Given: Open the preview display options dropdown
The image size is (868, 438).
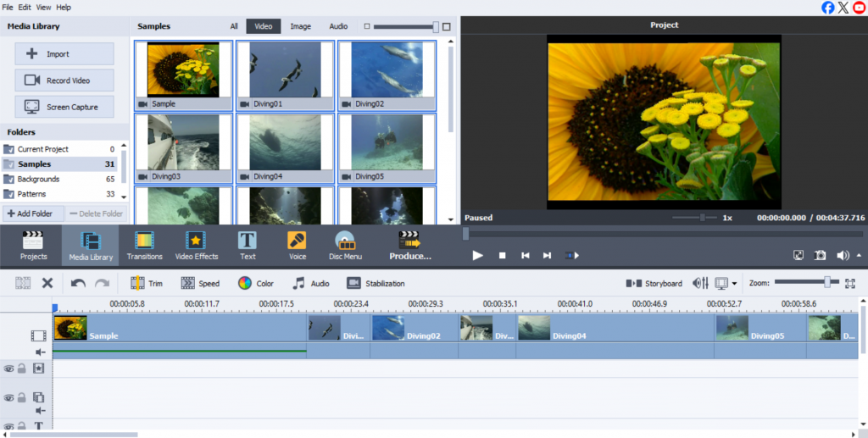Looking at the screenshot, I should click(x=734, y=284).
